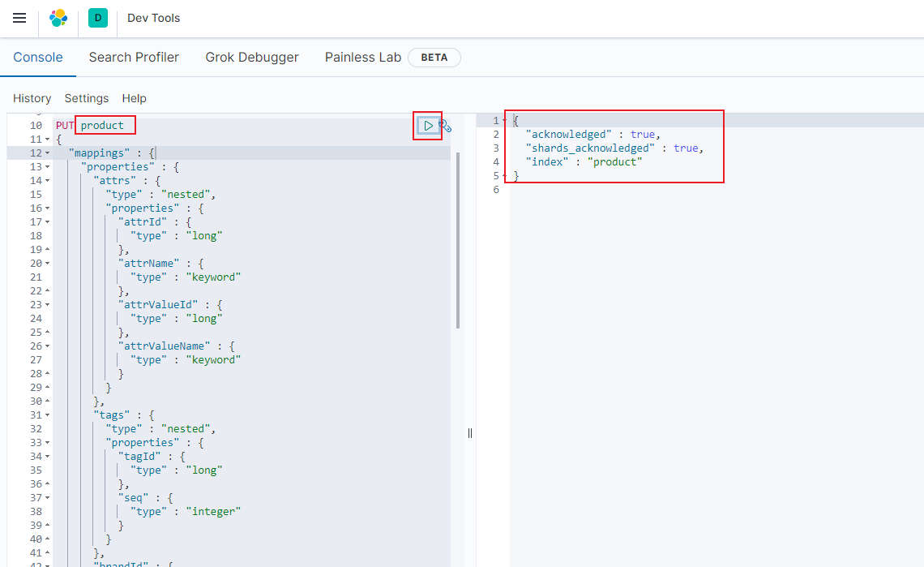Open the green D space avatar
Viewport: 924px width, 567px height.
click(98, 18)
